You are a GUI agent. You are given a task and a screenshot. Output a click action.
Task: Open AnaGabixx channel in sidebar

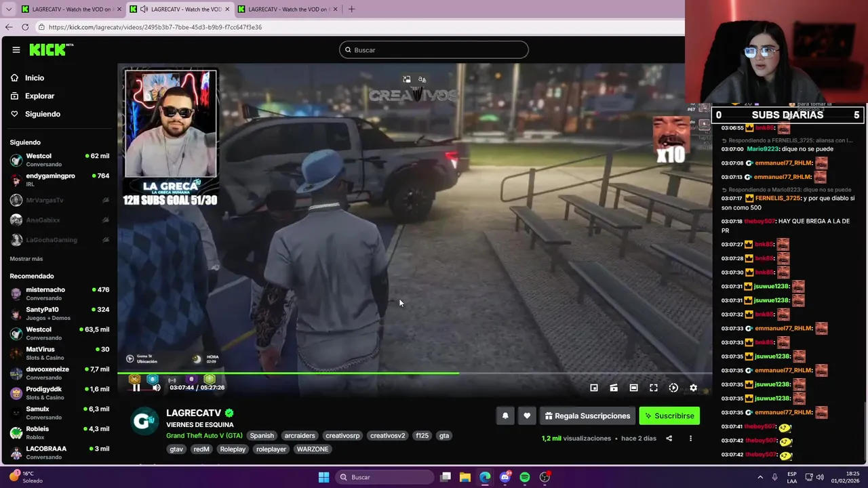point(60,220)
